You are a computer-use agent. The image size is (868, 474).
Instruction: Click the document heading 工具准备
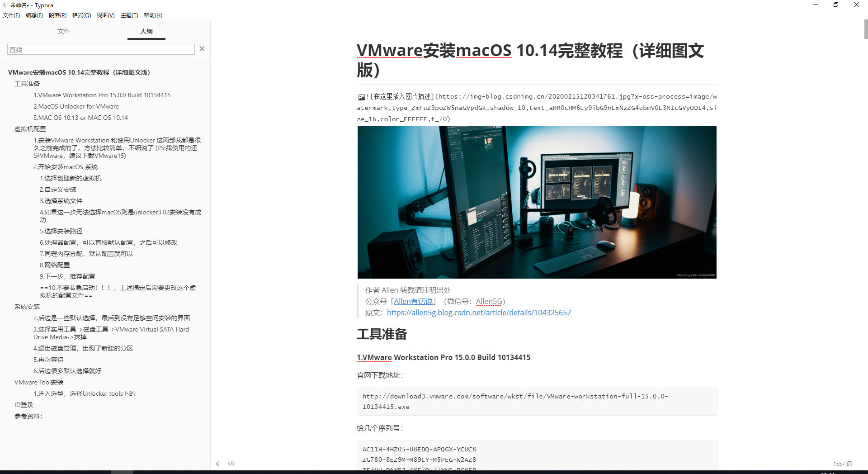click(382, 334)
